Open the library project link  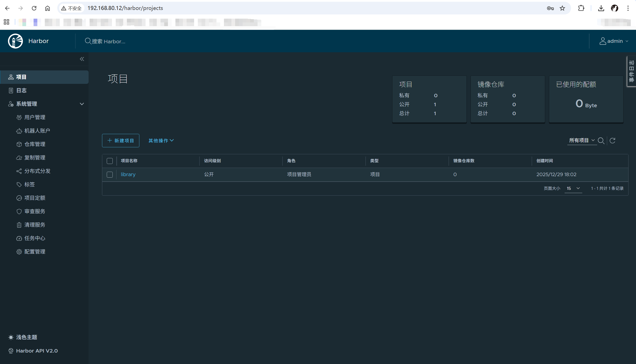tap(128, 174)
